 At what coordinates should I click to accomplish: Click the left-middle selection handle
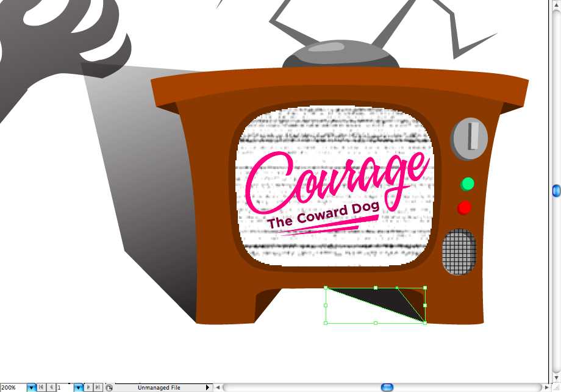click(x=326, y=305)
